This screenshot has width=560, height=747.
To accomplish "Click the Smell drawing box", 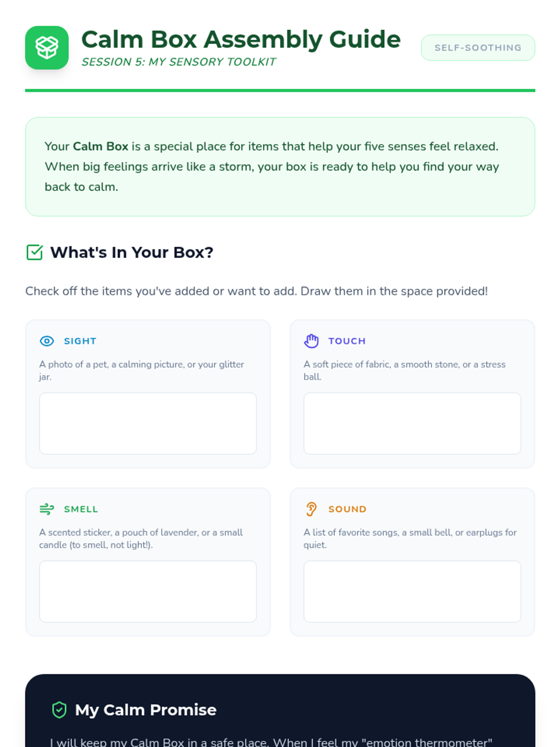I will (x=148, y=592).
